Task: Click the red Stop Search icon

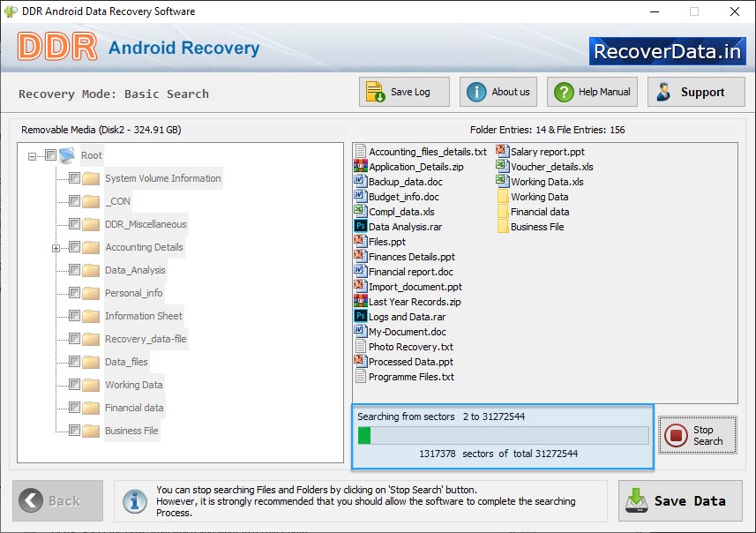Action: tap(676, 435)
